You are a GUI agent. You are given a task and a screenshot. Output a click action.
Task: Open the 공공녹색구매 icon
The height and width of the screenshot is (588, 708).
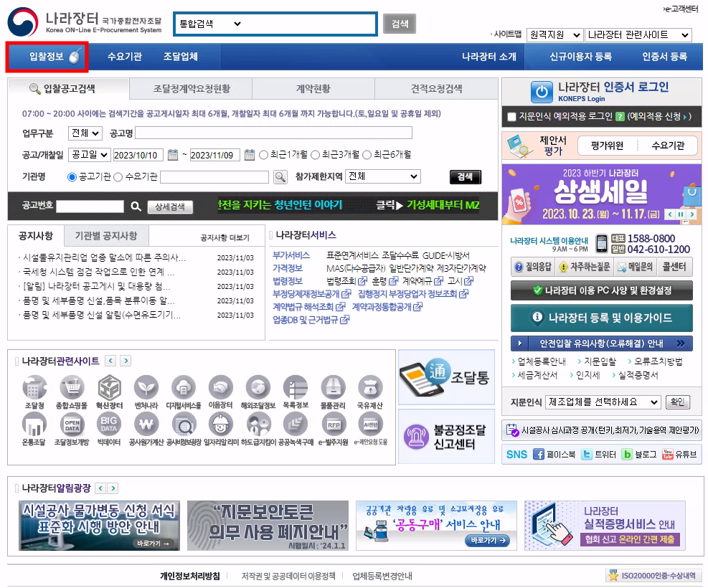[296, 425]
